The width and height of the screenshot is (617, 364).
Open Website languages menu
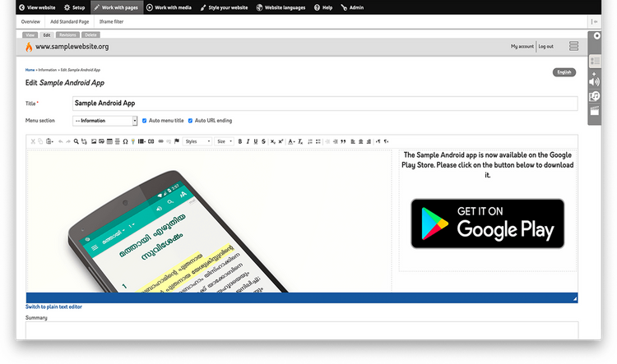tap(281, 7)
